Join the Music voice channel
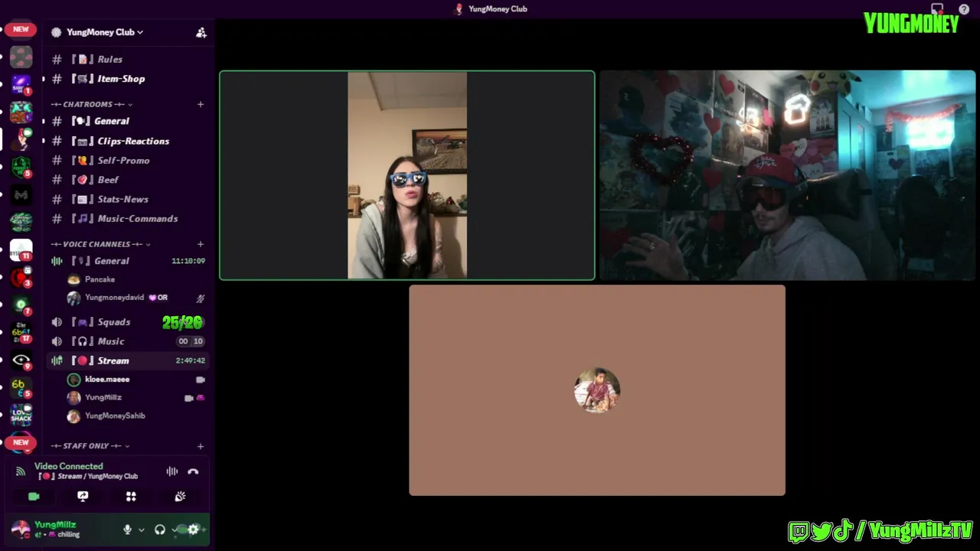This screenshot has height=551, width=980. point(126,341)
